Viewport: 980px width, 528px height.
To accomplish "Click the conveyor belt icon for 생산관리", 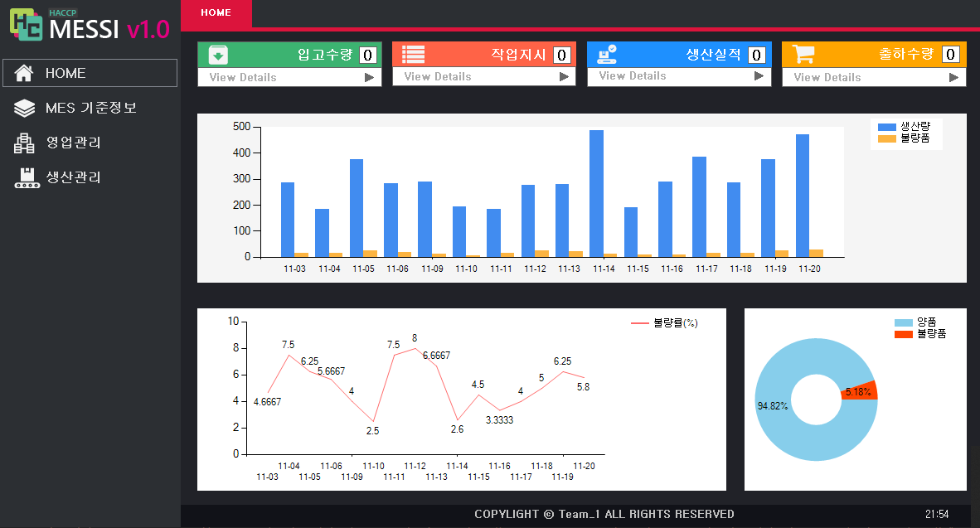I will tap(26, 176).
